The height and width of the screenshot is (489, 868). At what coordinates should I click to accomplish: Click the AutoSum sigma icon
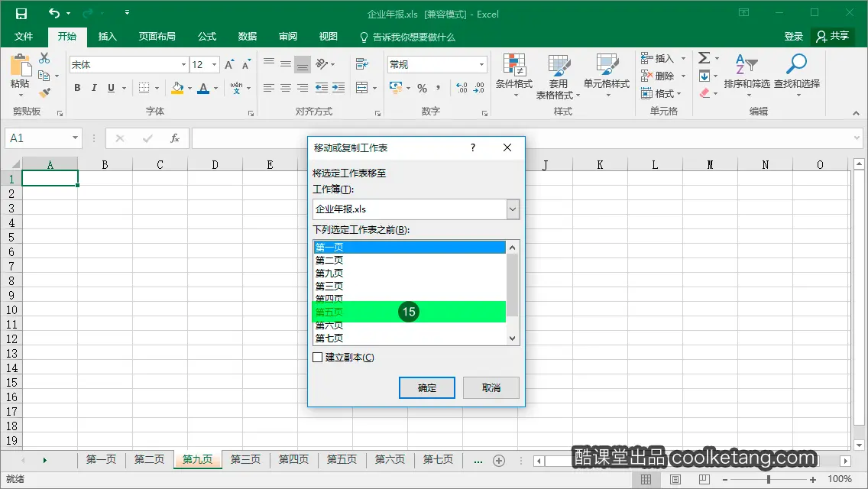(704, 58)
